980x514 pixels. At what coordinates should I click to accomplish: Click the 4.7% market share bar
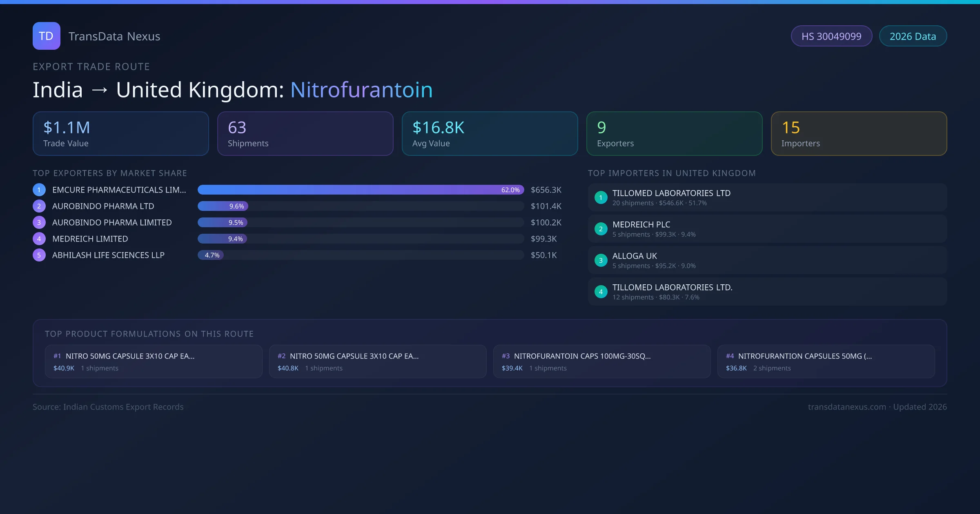[211, 255]
